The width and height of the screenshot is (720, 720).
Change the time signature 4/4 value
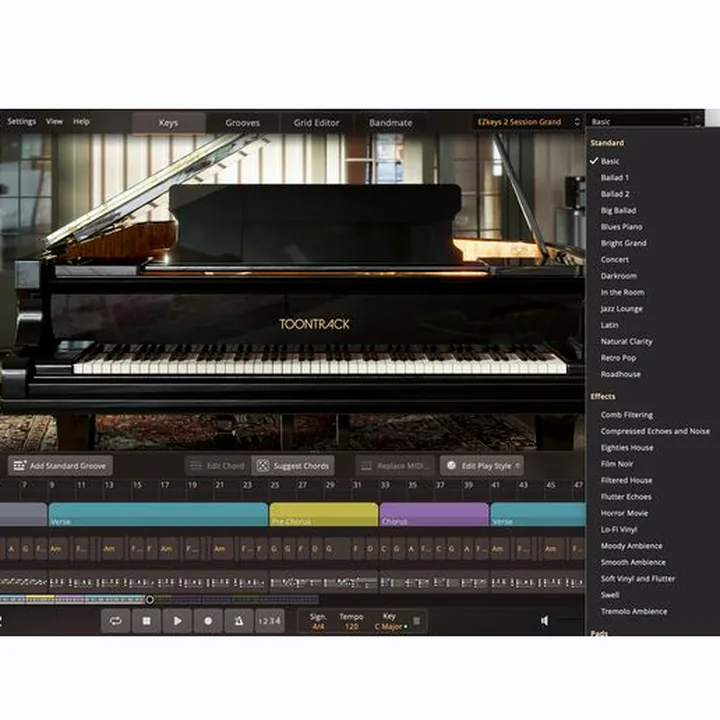click(x=318, y=626)
